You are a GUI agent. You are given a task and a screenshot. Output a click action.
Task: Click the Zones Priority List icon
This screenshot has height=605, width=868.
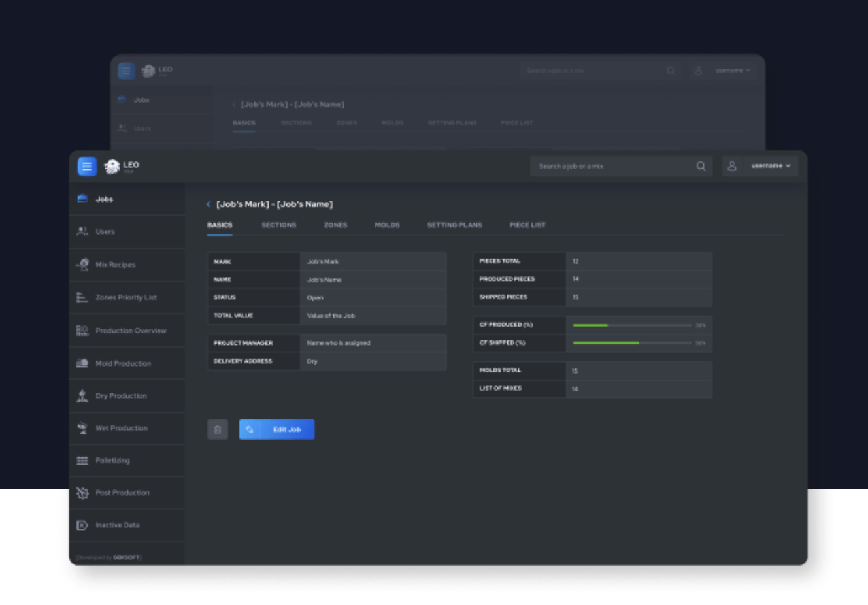click(82, 297)
